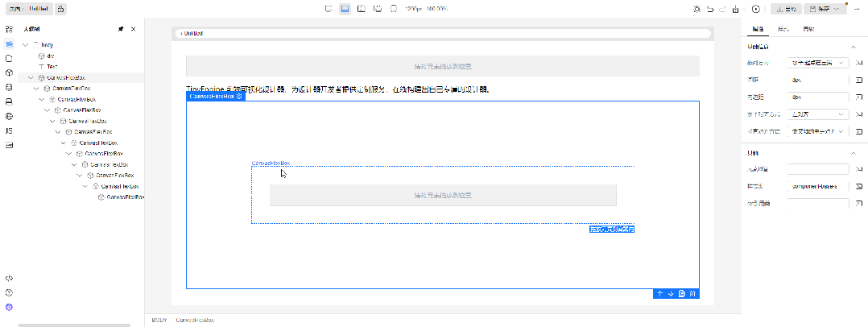
Task: Select the deepest CanvasFlexBox without an expander
Action: pyautogui.click(x=125, y=197)
